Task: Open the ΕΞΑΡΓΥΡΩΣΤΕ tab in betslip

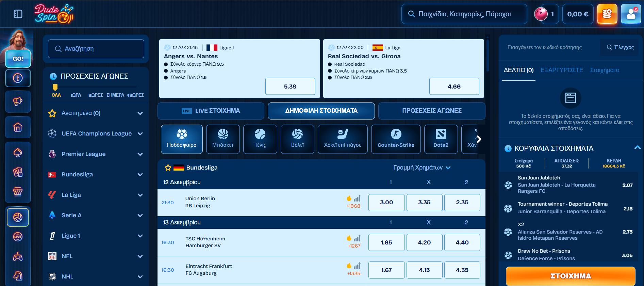Action: (561, 70)
